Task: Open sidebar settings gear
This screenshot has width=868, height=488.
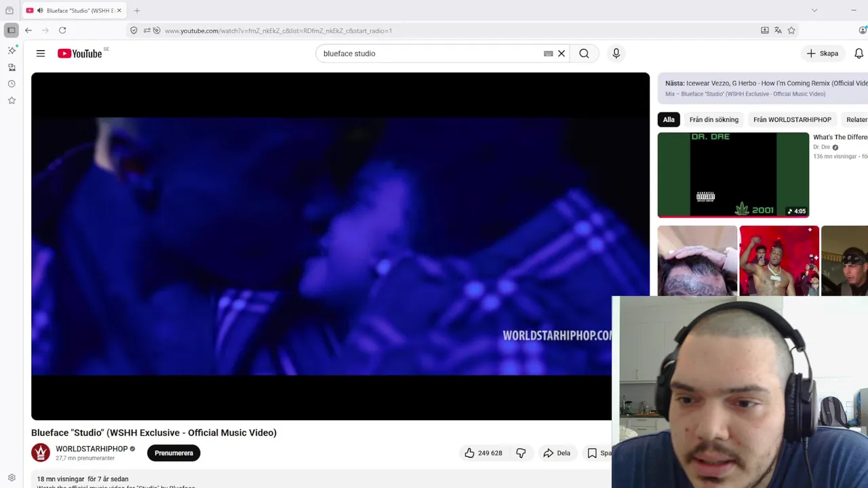Action: 12,478
